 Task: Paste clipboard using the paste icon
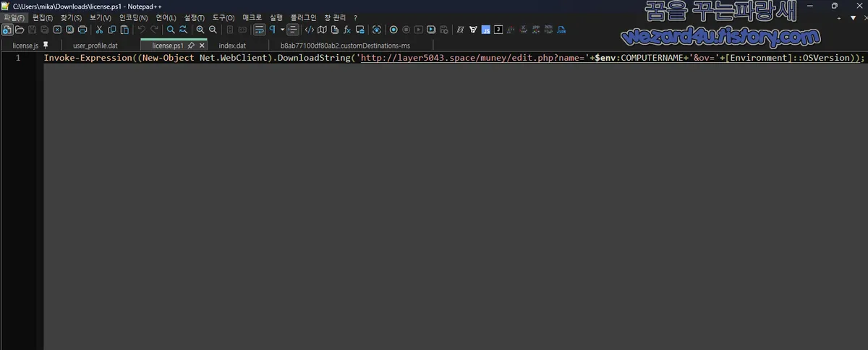[124, 30]
